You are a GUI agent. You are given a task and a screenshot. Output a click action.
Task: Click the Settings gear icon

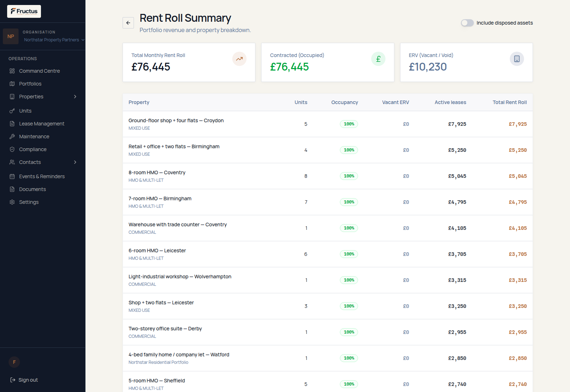(x=12, y=202)
